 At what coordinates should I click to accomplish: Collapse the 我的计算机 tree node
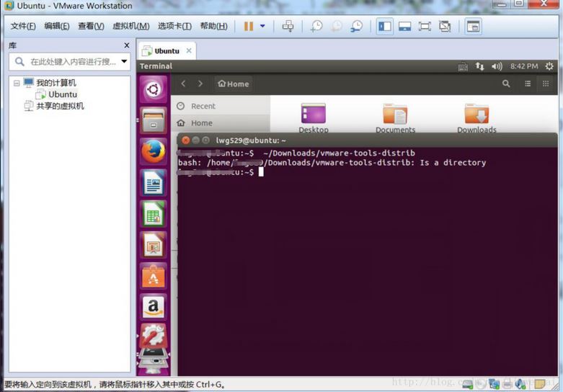(17, 83)
